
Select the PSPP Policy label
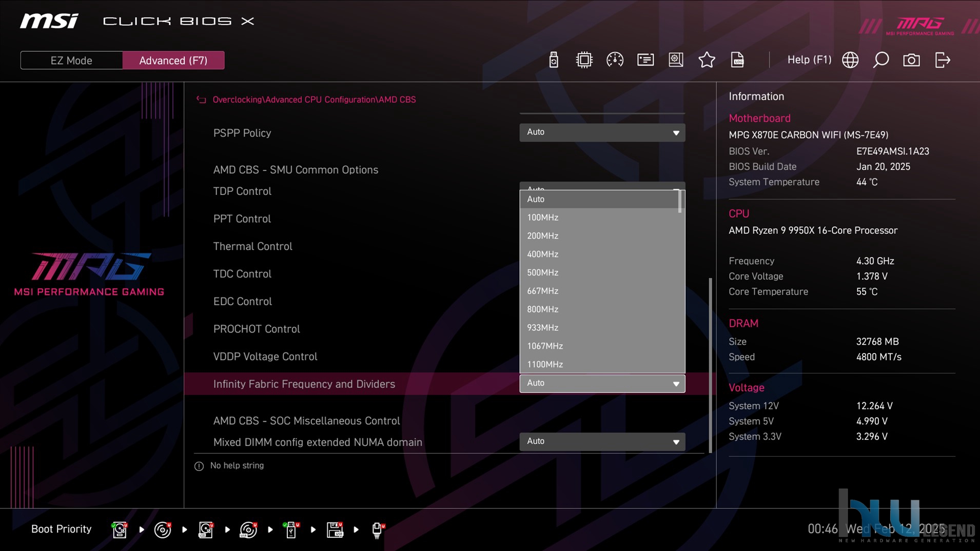click(x=242, y=133)
